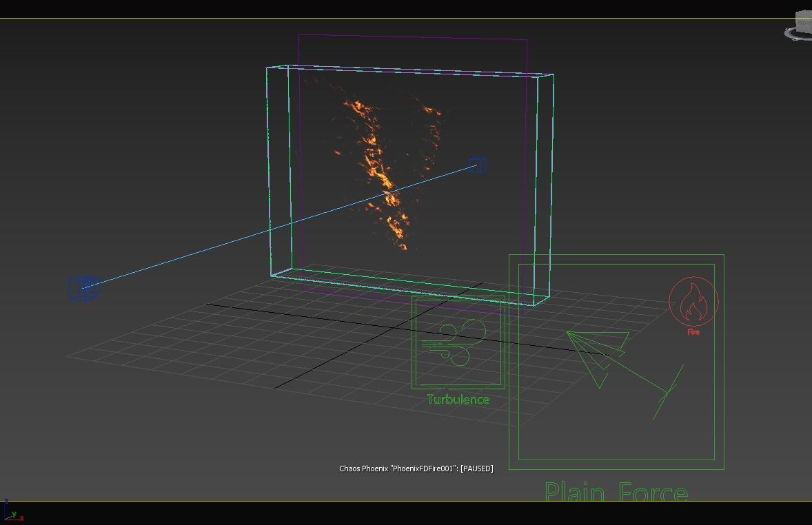Viewport: 812px width, 525px height.
Task: Click the Chaos Phoenix PAUSED status text
Action: coord(416,469)
